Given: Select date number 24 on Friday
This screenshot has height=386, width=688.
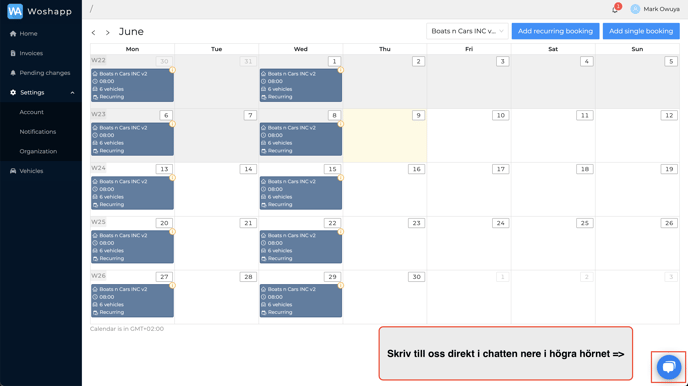Looking at the screenshot, I should [x=501, y=223].
